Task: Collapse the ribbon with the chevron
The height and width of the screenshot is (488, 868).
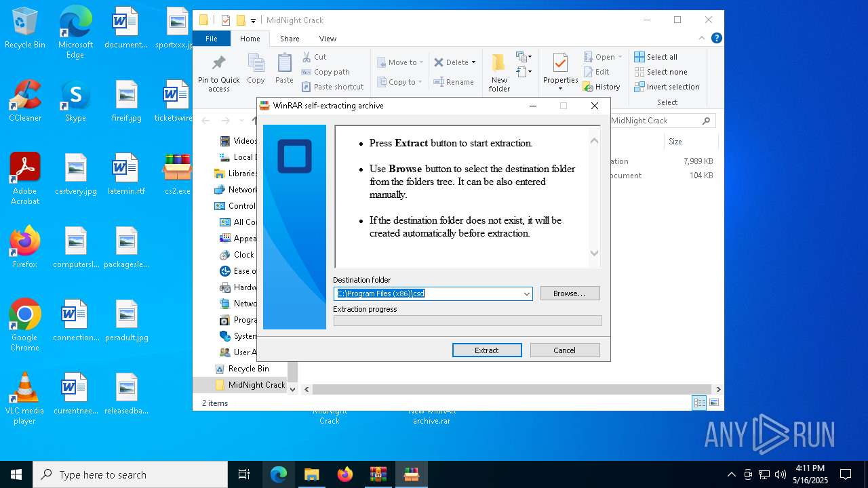Action: click(x=703, y=39)
